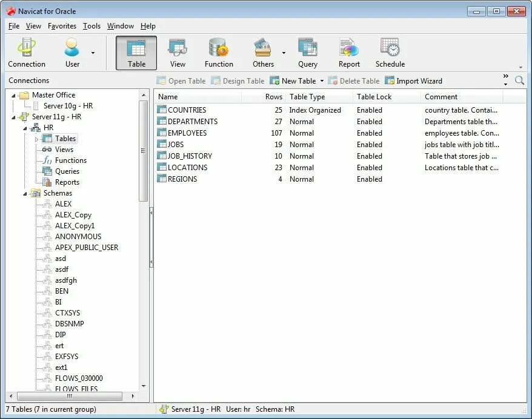Switch to View objects in the toolbar
This screenshot has height=419, width=532.
click(178, 53)
